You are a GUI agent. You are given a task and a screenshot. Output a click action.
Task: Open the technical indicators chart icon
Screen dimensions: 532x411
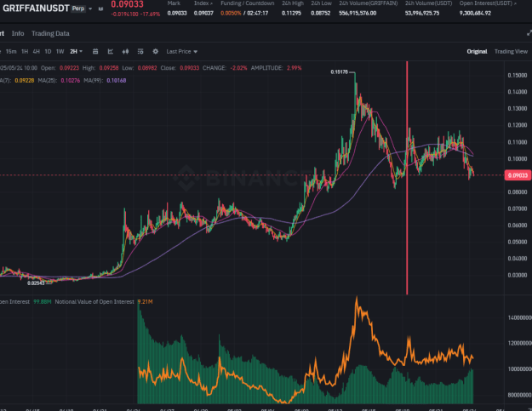pos(111,52)
